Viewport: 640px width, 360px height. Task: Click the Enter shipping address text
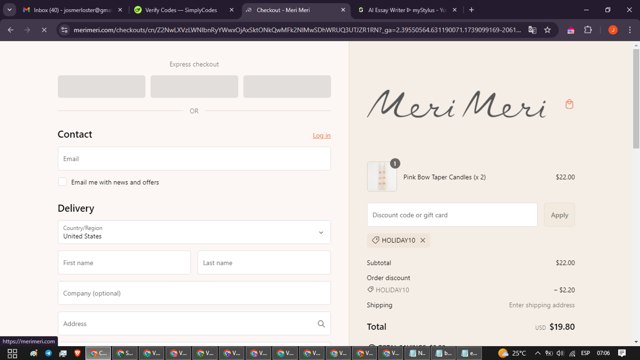[542, 305]
